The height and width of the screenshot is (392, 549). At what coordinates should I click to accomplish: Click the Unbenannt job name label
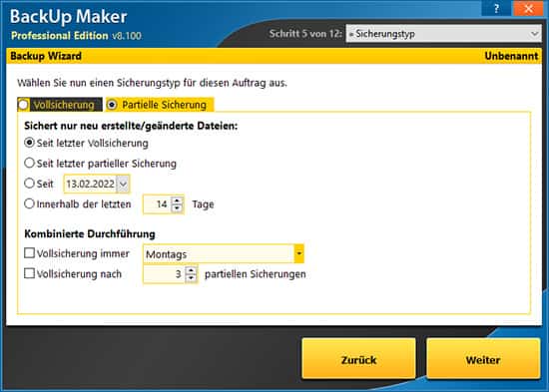coord(511,56)
